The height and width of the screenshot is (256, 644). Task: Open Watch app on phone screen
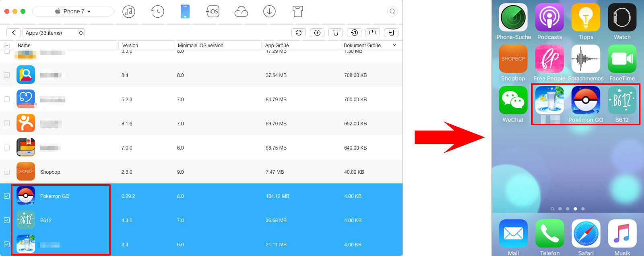pos(622,17)
